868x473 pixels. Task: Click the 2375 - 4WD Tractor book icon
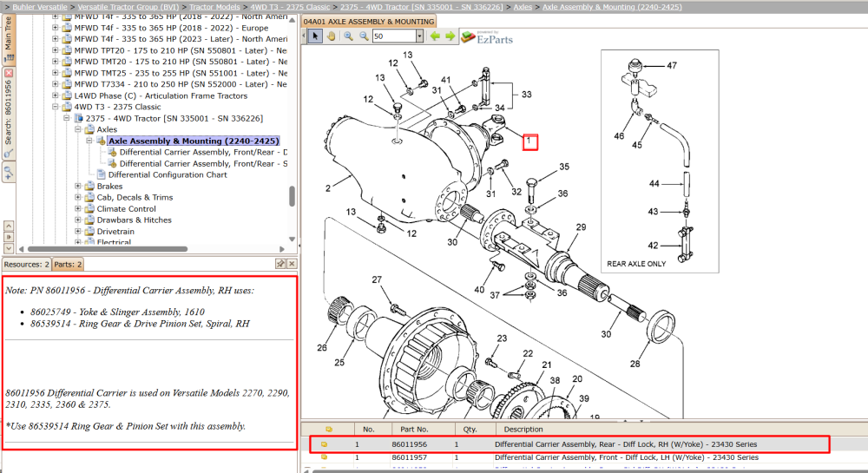[x=79, y=118]
